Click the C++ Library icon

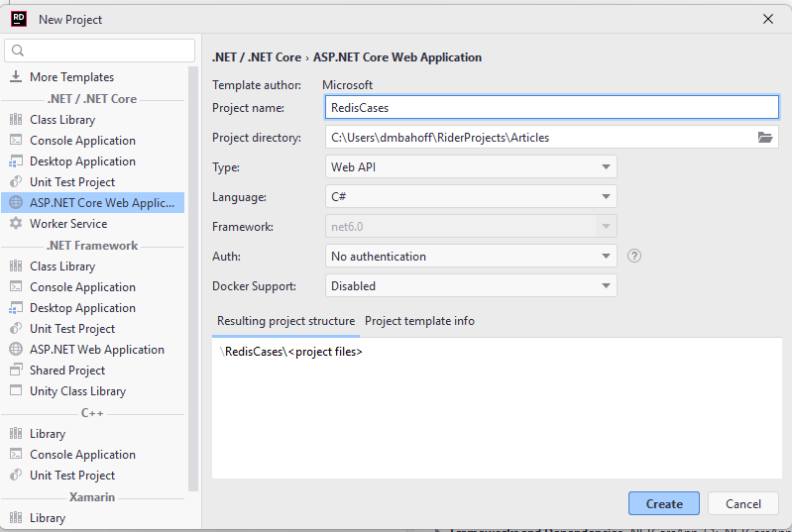[x=16, y=434]
